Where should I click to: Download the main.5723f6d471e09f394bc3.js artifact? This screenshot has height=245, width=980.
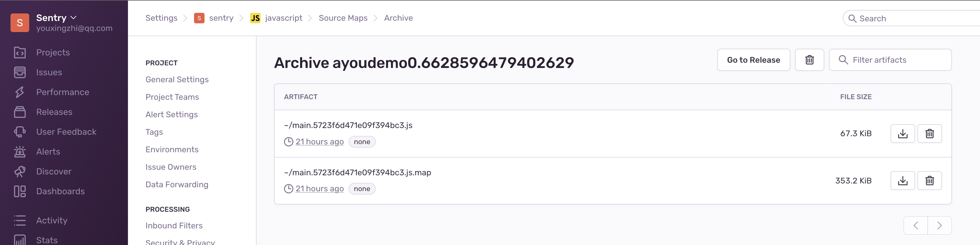pyautogui.click(x=902, y=134)
